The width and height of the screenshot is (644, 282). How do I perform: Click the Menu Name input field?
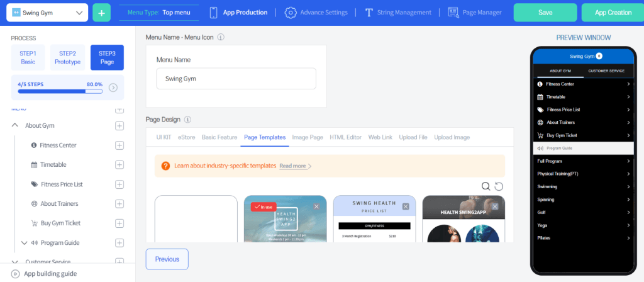point(236,79)
